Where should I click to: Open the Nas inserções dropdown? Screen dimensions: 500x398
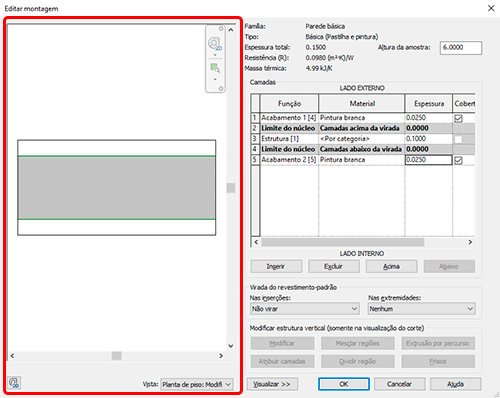(x=304, y=309)
